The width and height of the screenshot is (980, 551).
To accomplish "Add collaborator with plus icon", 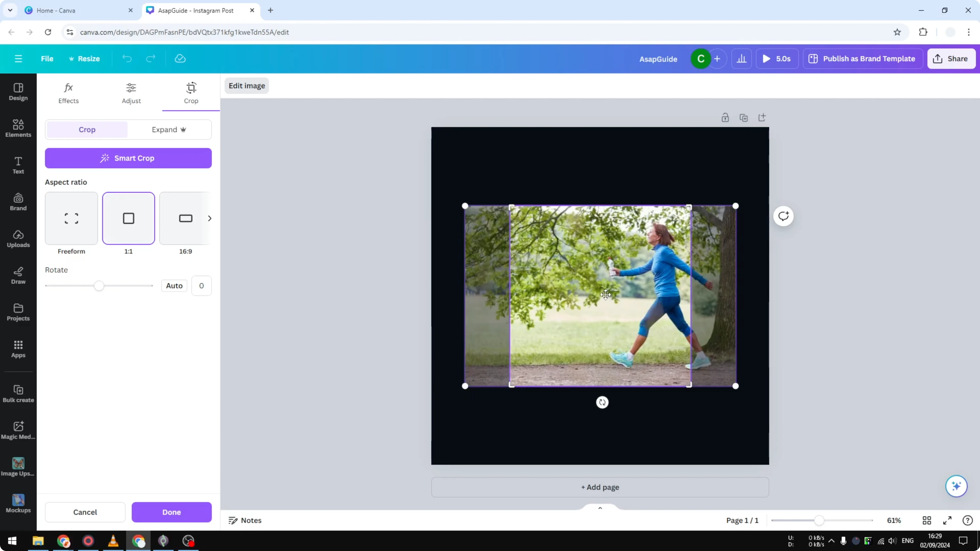I will 717,59.
